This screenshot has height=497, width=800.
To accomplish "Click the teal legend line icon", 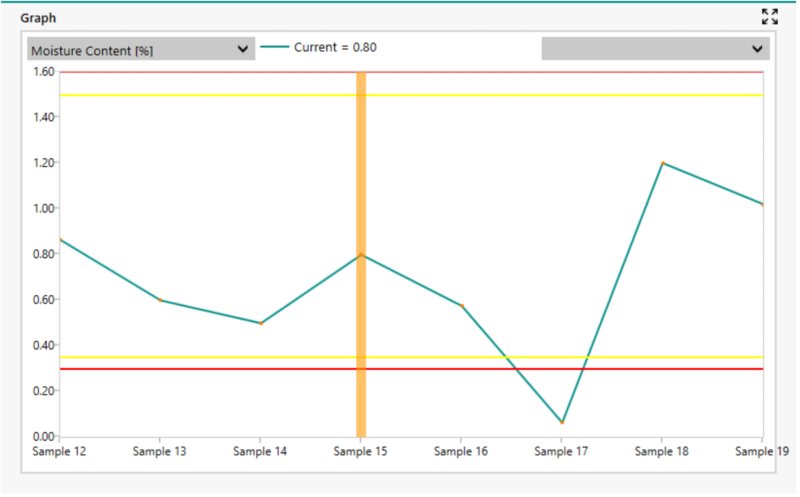I will pyautogui.click(x=274, y=47).
